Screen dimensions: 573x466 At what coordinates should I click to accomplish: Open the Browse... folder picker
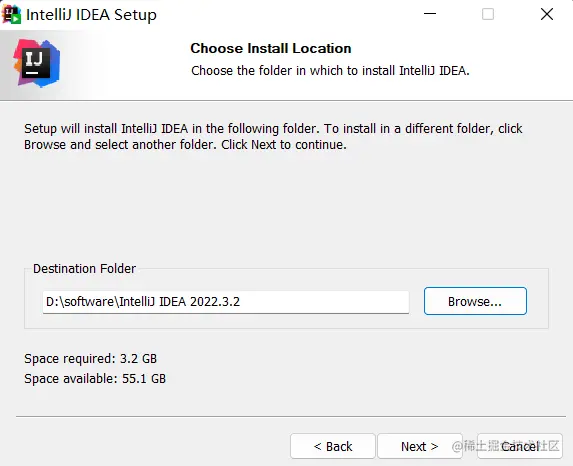click(475, 301)
